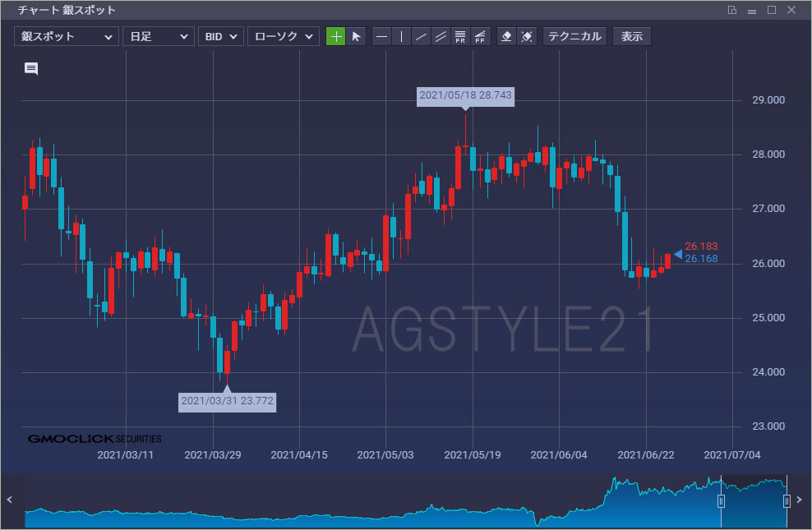Screen dimensions: 812x530
Task: Select the horizontal line drawing tool
Action: 381,36
